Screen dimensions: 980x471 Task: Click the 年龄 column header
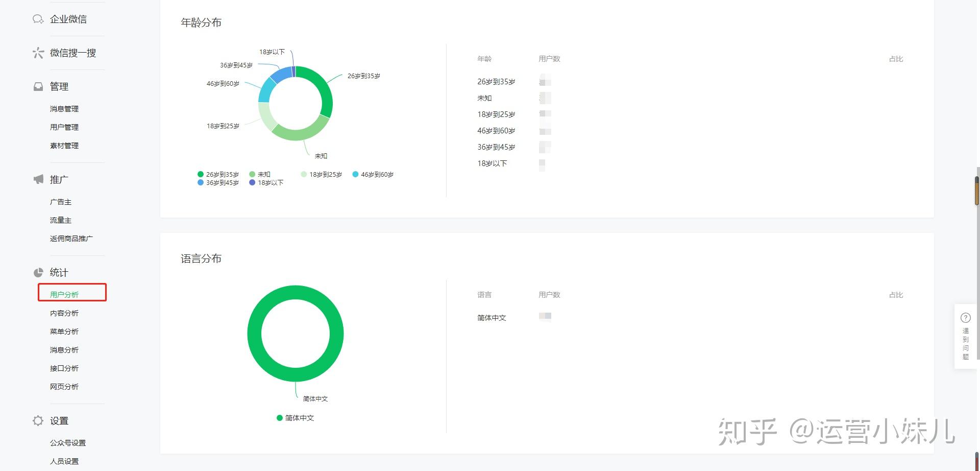click(484, 59)
